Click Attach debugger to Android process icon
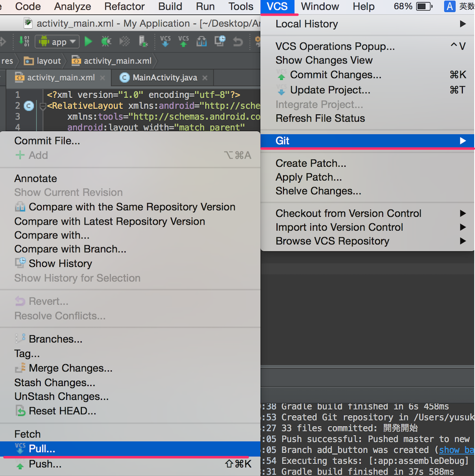Viewport: 475px width, 476px height. tap(143, 41)
